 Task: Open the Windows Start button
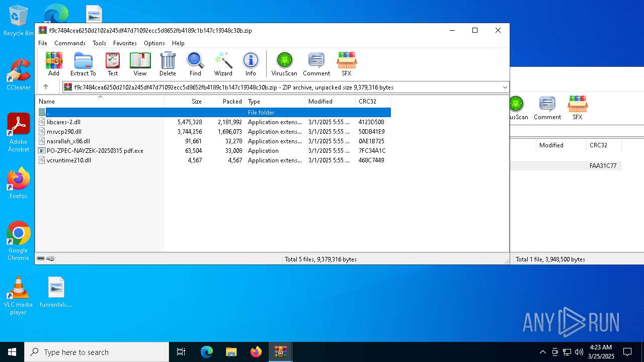pos(12,352)
